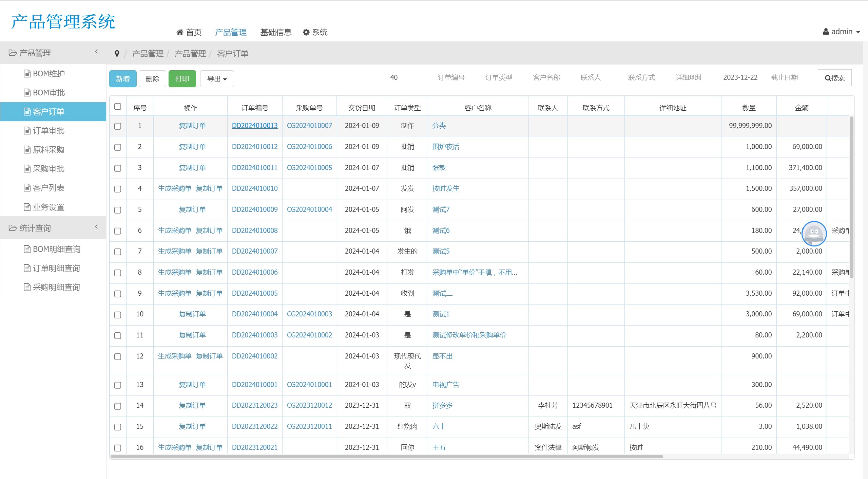
Task: Click the document icon beside BOM审批
Action: tap(27, 93)
